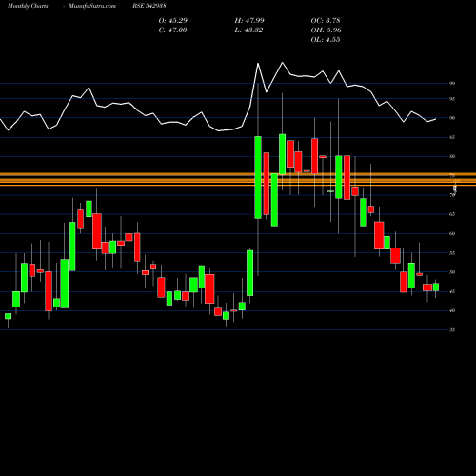Click the 45 price axis label
Screen dimensions: 476x476
[x=452, y=291]
